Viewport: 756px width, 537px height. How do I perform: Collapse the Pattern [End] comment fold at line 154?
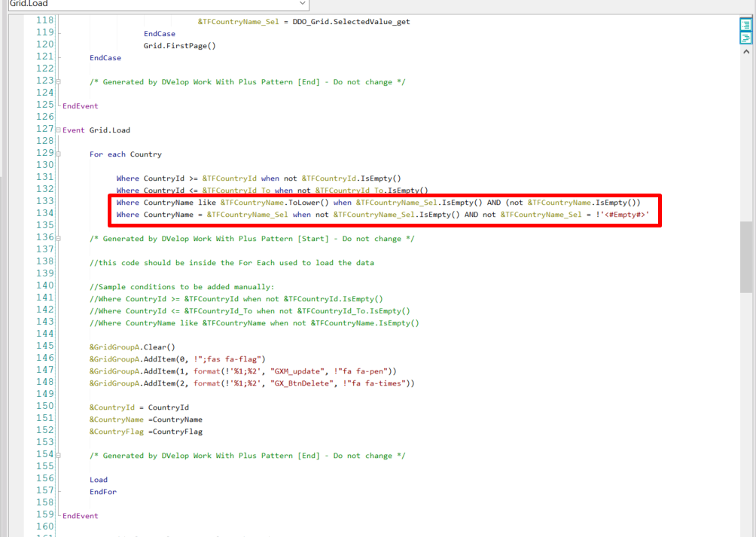58,456
